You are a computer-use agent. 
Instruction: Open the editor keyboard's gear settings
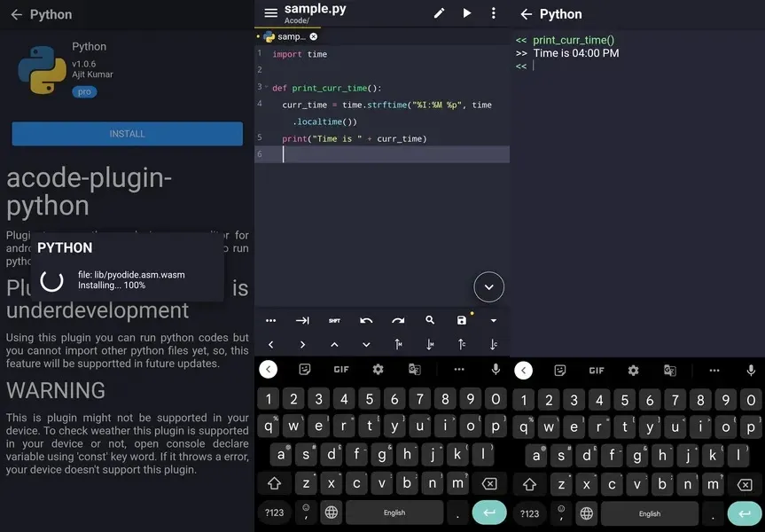pyautogui.click(x=379, y=370)
